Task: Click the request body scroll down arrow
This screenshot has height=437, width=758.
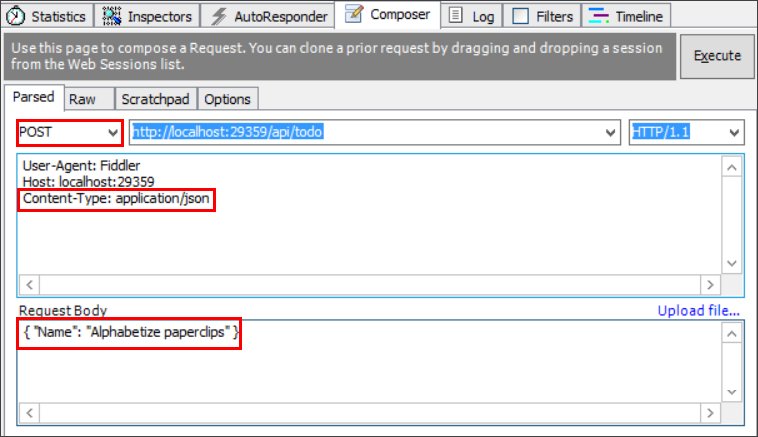Action: coord(732,392)
